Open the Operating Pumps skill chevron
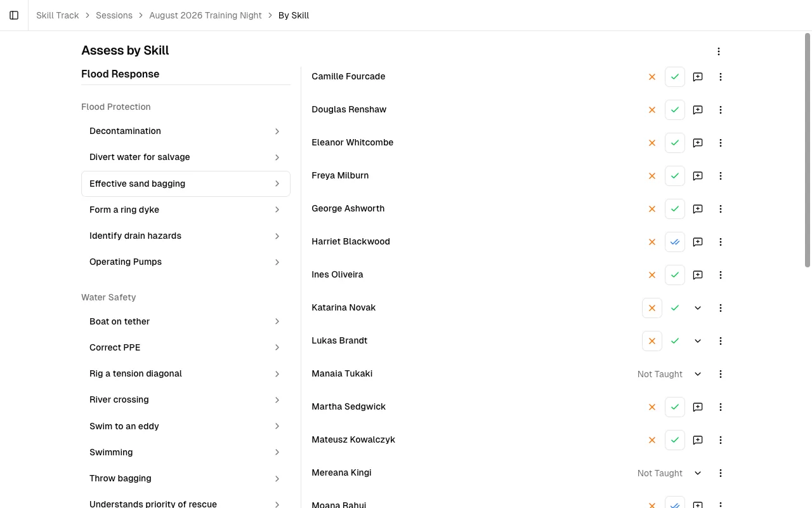 click(277, 262)
